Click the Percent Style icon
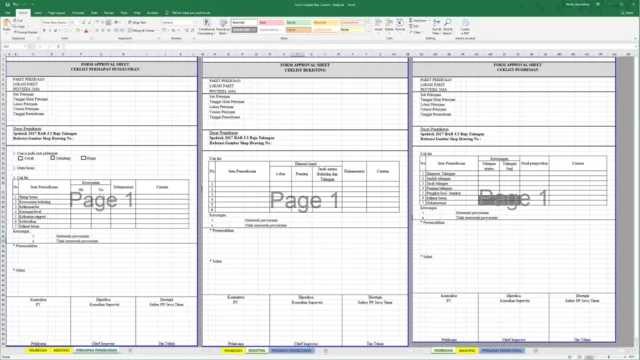The image size is (640, 360). pyautogui.click(x=173, y=31)
